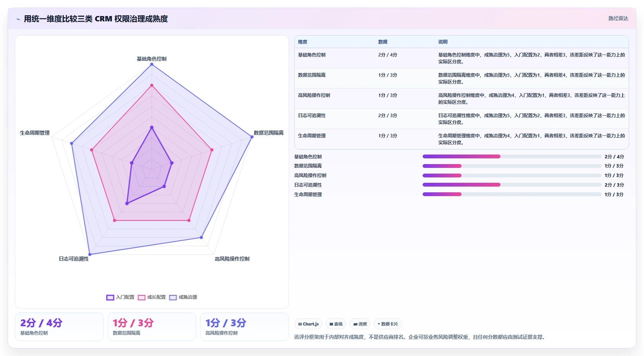This screenshot has width=644, height=356.
Task: Click the 生命周期管理 axis label on radar chart
Action: (x=35, y=133)
